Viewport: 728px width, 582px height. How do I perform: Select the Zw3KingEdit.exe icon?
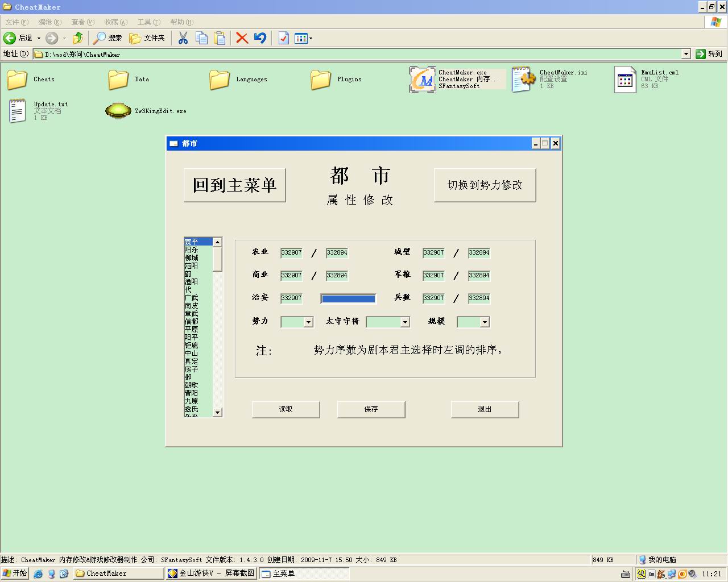pyautogui.click(x=118, y=111)
